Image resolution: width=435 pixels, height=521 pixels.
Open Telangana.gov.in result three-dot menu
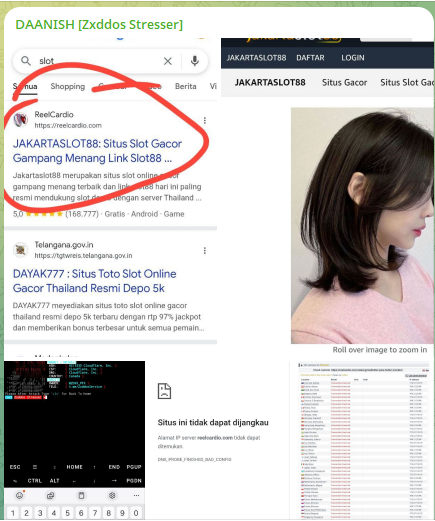coord(205,250)
